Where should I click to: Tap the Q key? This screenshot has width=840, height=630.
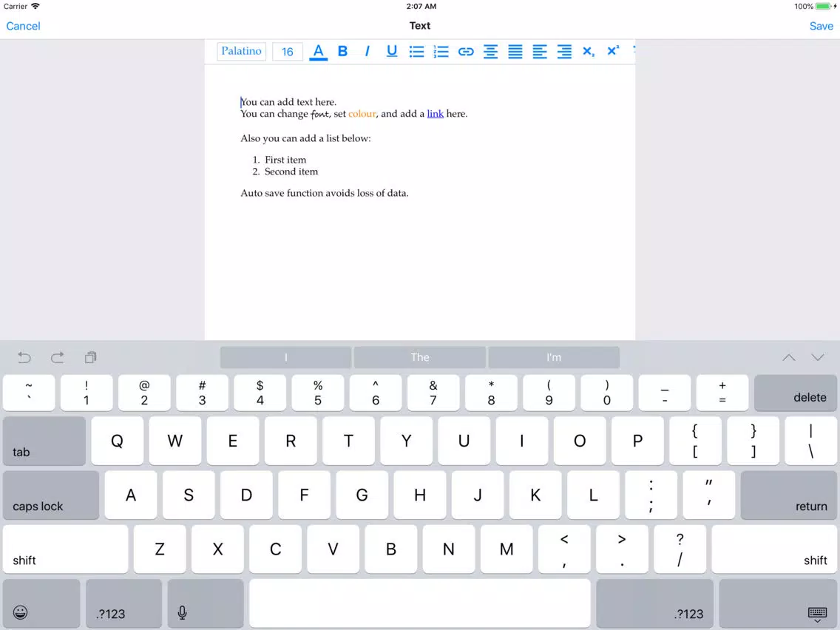(118, 441)
